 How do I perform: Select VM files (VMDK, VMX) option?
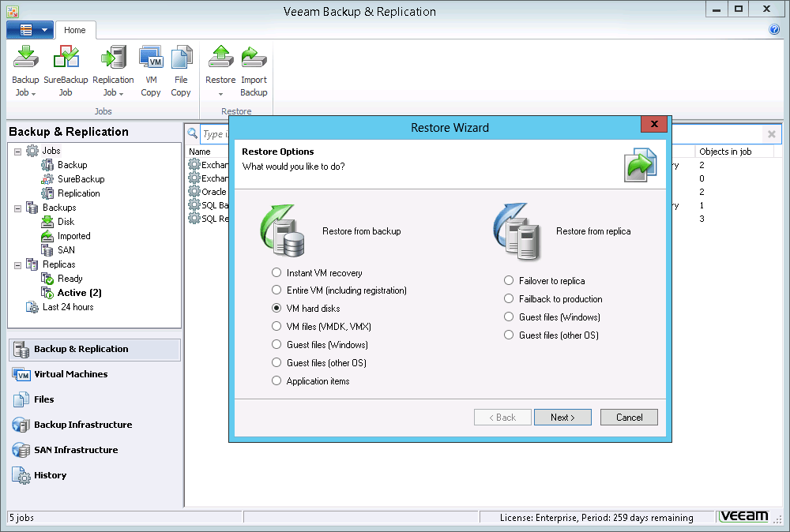[276, 326]
